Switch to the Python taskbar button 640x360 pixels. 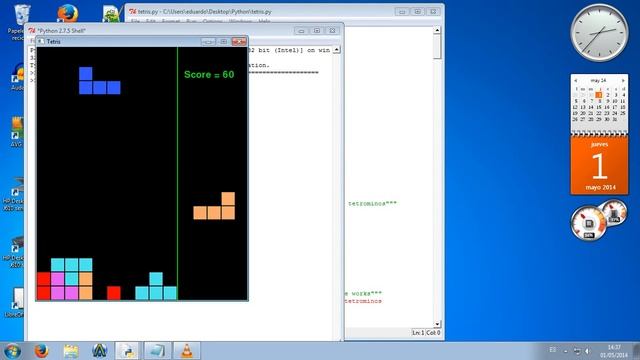tap(128, 351)
